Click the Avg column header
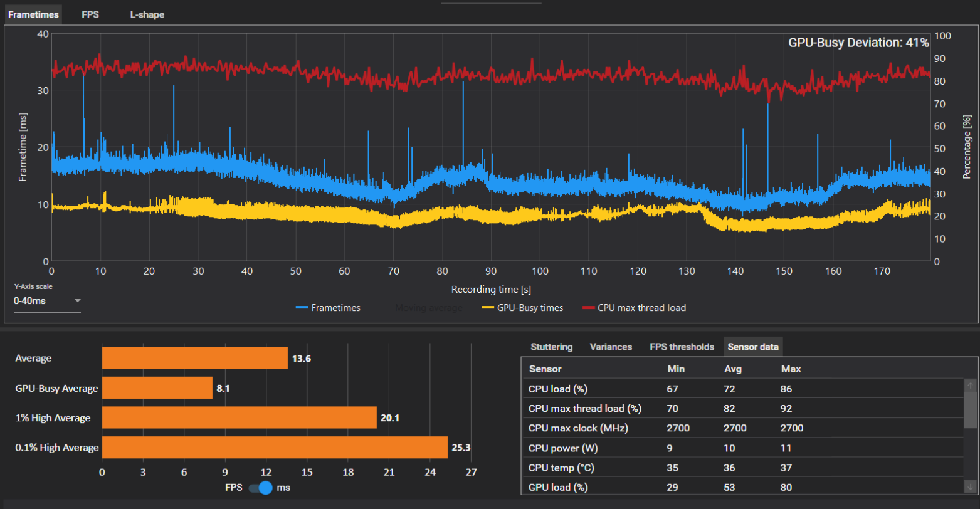 (x=732, y=369)
